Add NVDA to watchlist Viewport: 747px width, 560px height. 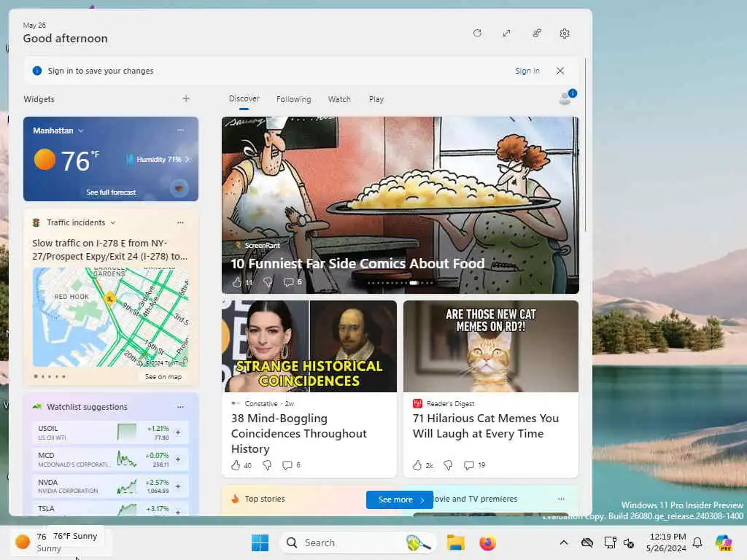click(x=178, y=486)
